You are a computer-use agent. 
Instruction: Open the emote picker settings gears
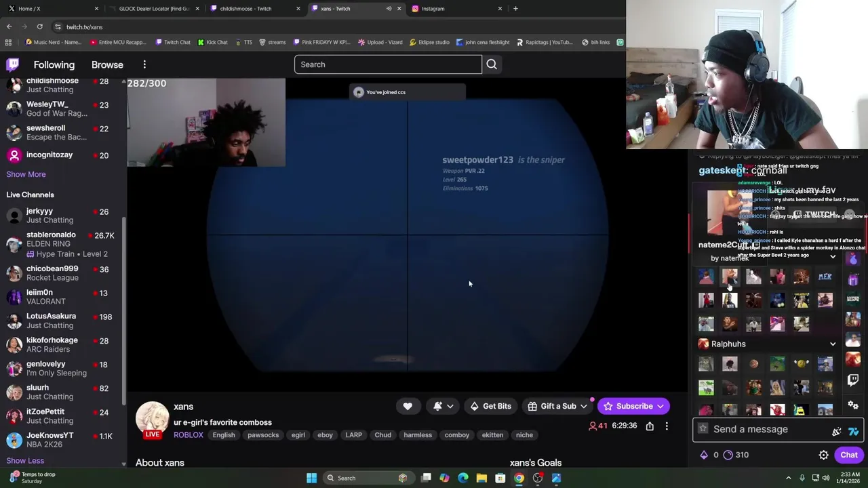[x=853, y=405]
